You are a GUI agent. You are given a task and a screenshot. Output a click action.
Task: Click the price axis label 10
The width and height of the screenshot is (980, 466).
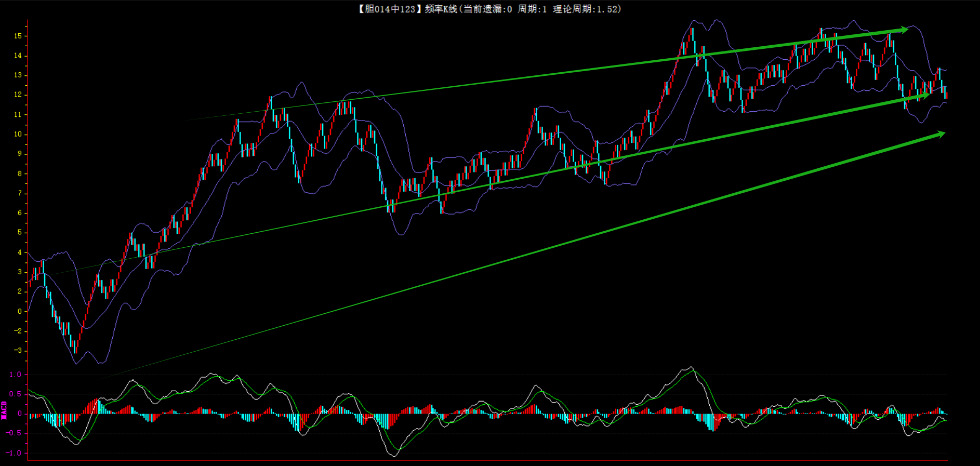coord(18,134)
